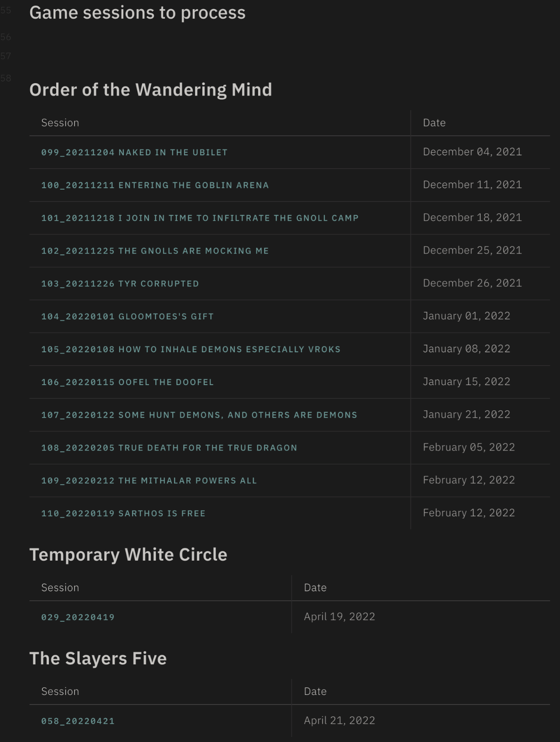Click the Temporary White Circle heading
Viewport: 560px width, 742px height.
[x=128, y=554]
